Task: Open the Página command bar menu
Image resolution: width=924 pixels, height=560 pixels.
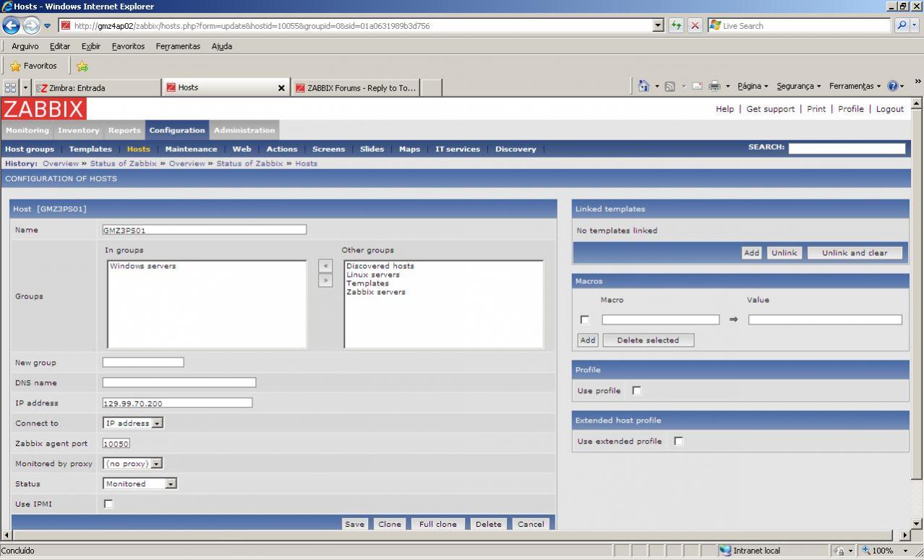Action: pos(753,86)
